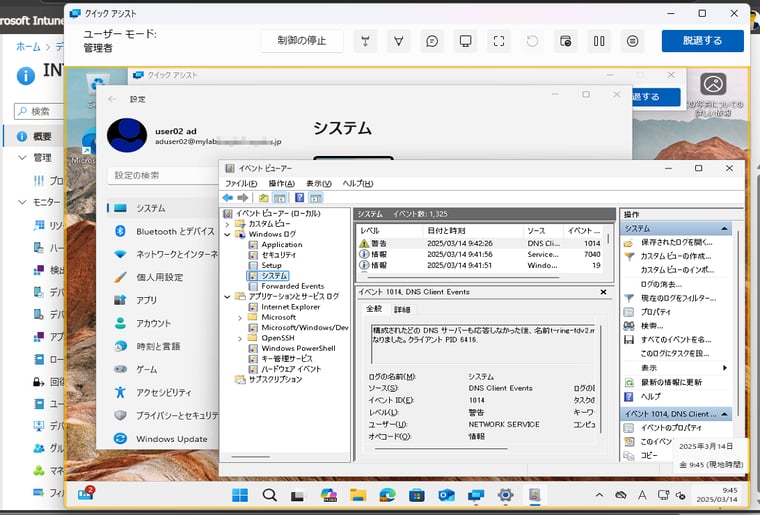Viewport: 760px width, 515px height.
Task: Collapse イベント 1014 section in action pane
Action: pos(724,414)
